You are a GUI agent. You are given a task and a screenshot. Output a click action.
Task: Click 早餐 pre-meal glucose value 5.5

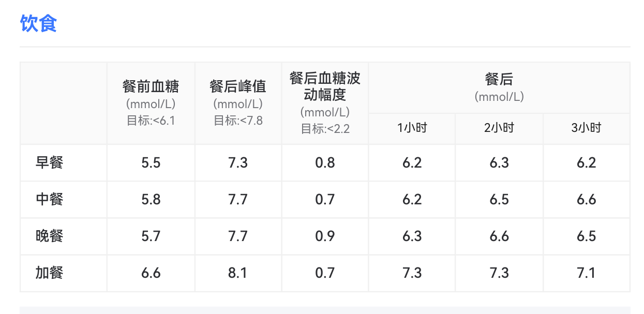151,163
